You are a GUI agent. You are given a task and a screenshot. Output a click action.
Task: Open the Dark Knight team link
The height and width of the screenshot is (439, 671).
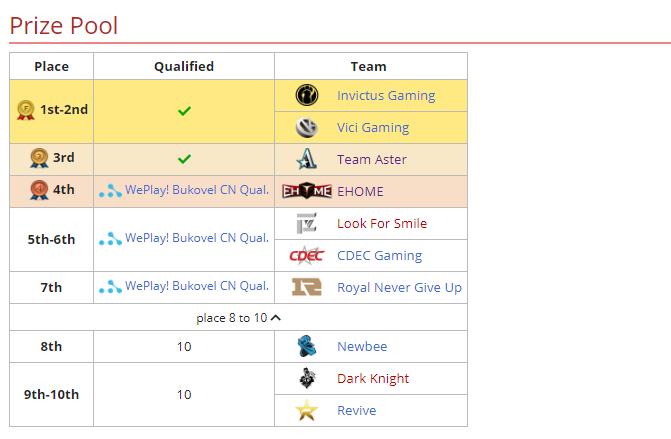(x=373, y=379)
